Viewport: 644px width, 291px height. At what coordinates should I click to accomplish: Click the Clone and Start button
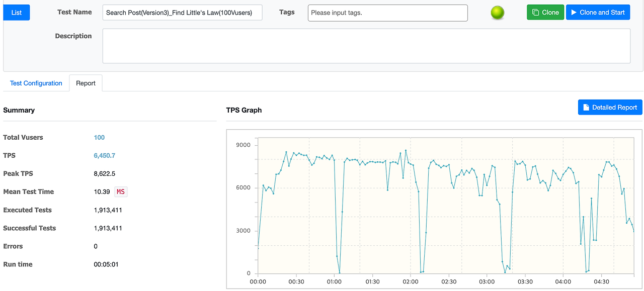598,13
